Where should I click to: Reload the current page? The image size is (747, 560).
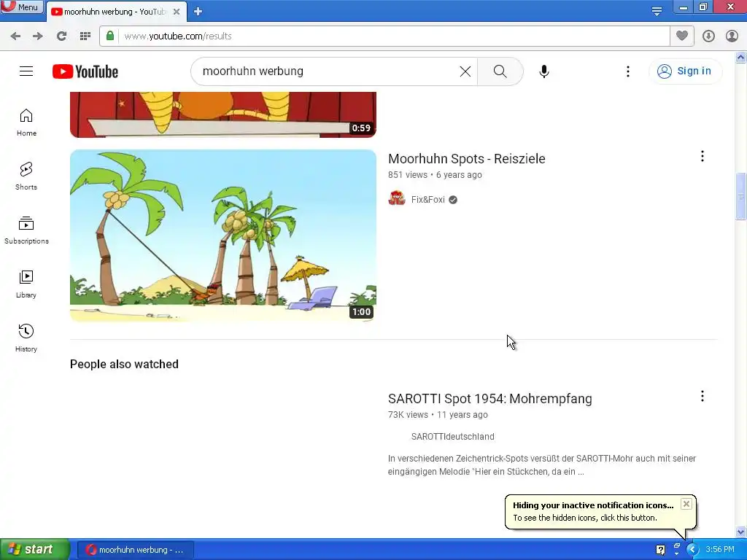(61, 36)
